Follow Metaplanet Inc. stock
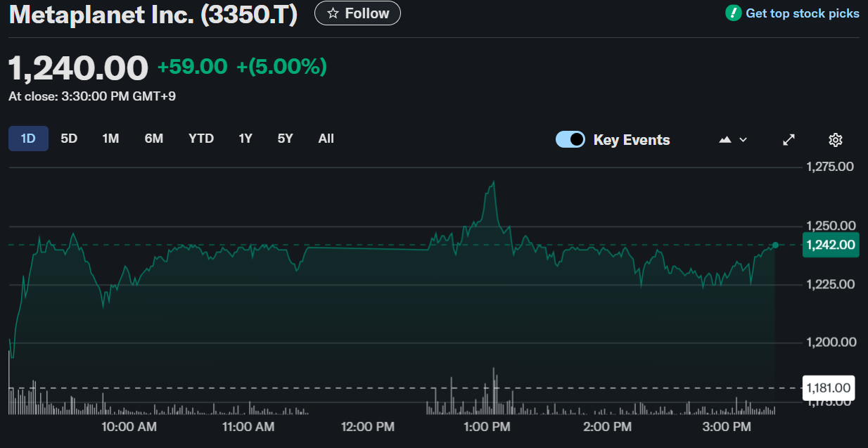Image resolution: width=868 pixels, height=448 pixels. coord(357,13)
